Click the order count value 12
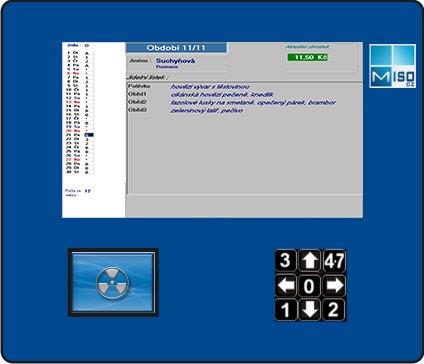The width and height of the screenshot is (424, 364). pyautogui.click(x=87, y=191)
